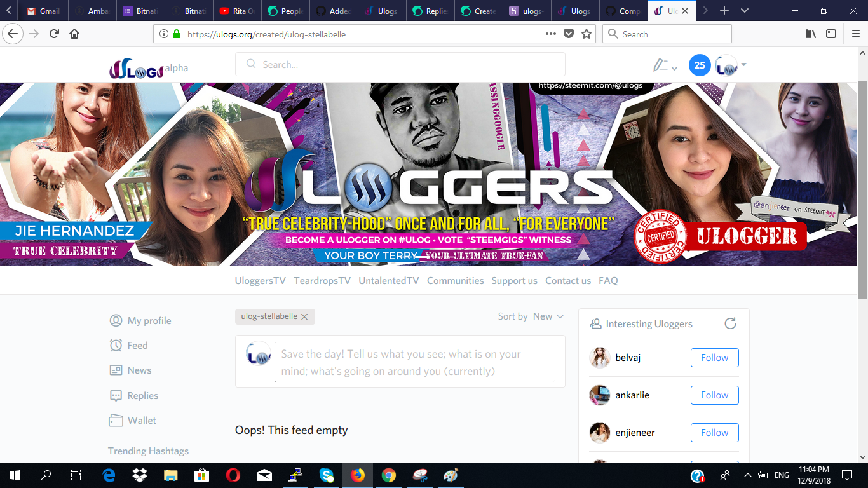Switch to the Gmail tab
Screen dimensions: 868x488
click(x=44, y=11)
